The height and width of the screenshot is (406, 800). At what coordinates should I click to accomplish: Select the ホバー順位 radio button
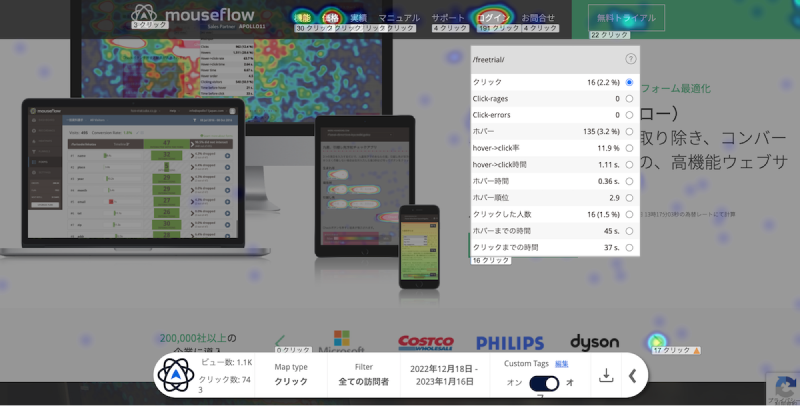(x=629, y=198)
